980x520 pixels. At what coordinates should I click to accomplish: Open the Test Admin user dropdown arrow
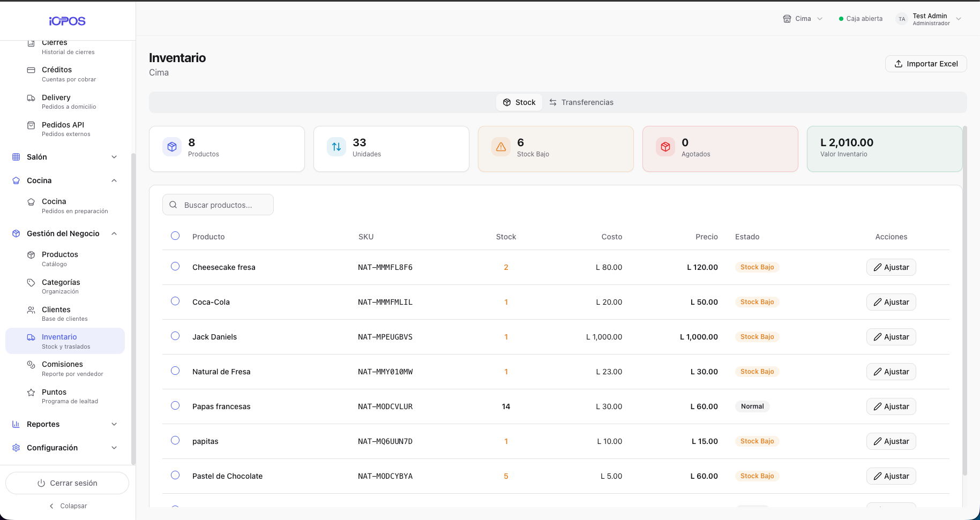pos(959,19)
